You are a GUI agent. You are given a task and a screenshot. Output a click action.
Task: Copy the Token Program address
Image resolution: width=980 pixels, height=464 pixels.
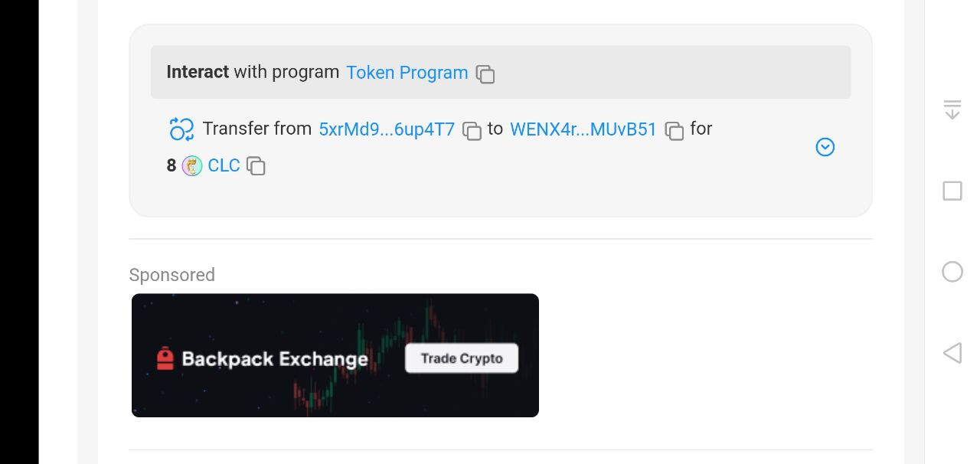pyautogui.click(x=485, y=74)
